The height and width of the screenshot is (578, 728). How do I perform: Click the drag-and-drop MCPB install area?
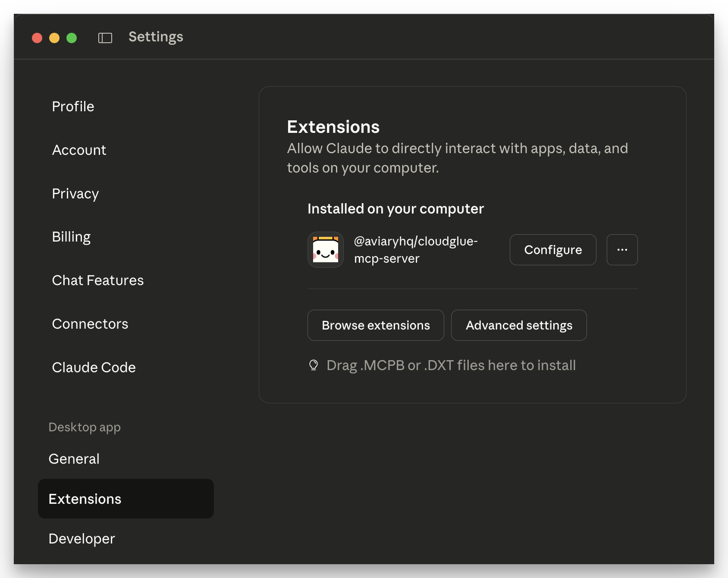click(451, 365)
